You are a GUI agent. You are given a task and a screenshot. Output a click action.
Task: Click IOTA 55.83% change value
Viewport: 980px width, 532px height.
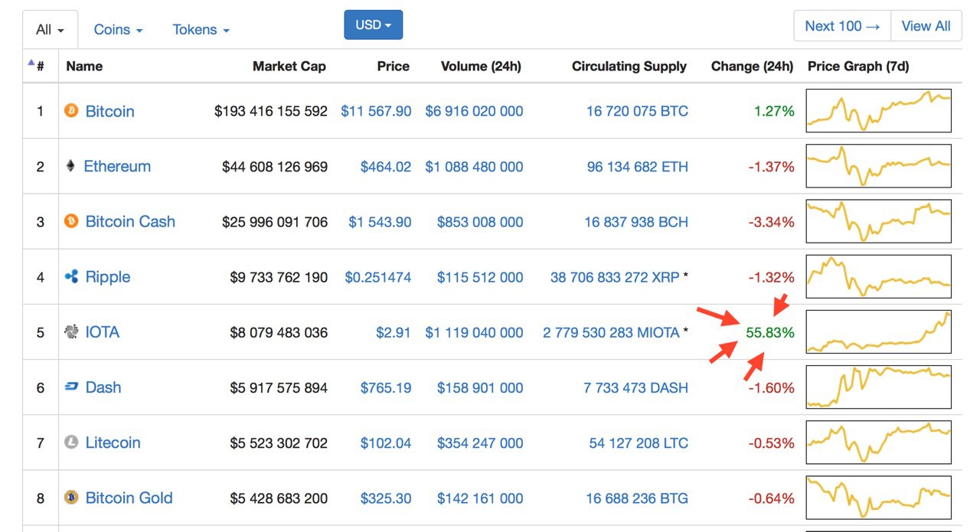point(770,332)
